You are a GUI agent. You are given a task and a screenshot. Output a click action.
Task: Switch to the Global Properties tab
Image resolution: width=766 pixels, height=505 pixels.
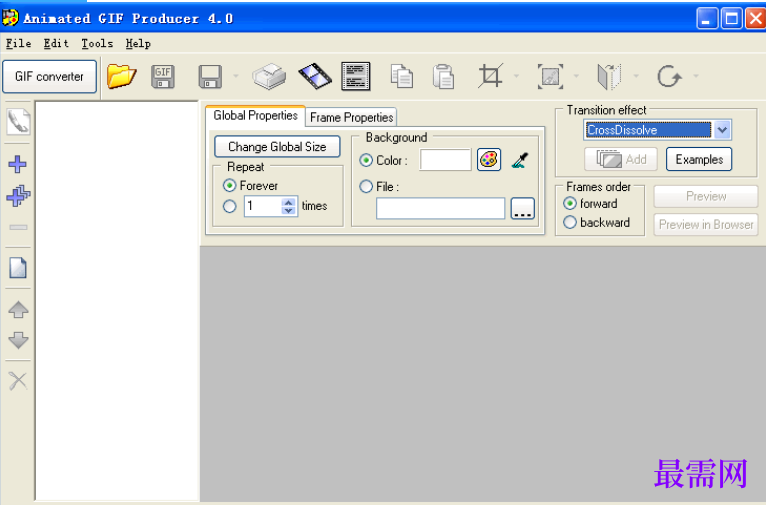(255, 116)
